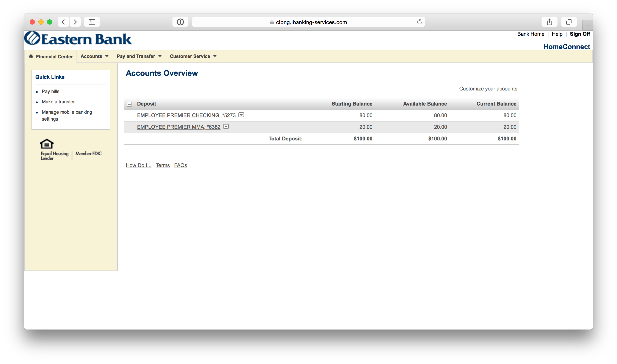Click the Starting Balance total $100.00

363,138
